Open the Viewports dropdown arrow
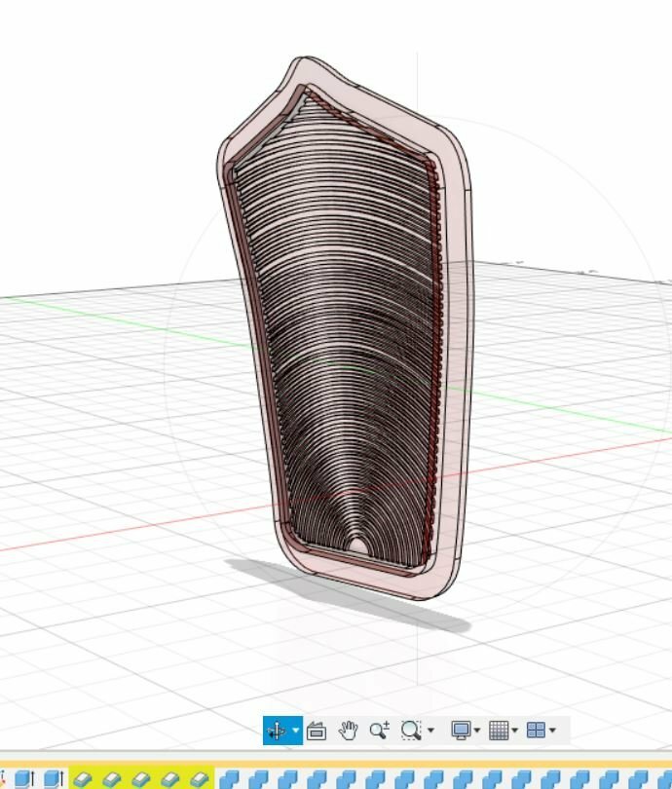 click(552, 731)
